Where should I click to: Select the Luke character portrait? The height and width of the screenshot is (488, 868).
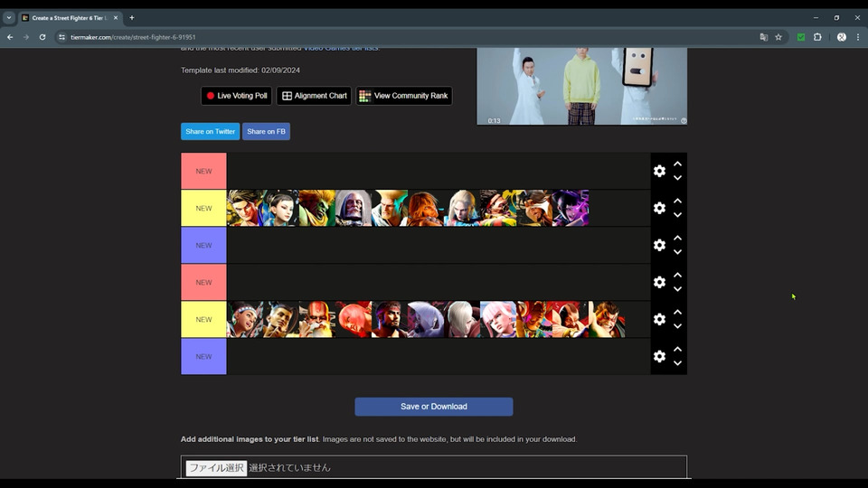(245, 208)
